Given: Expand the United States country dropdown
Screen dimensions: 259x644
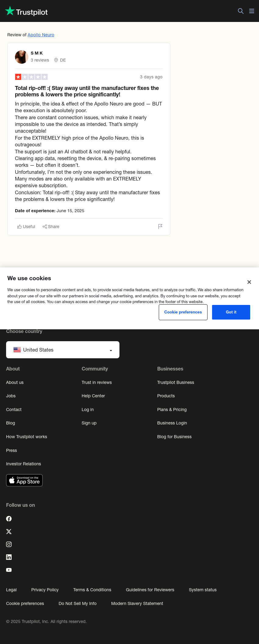Looking at the screenshot, I should (x=63, y=350).
